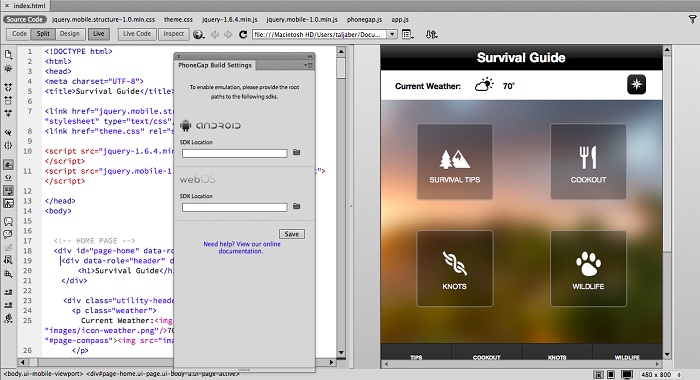700x380 pixels.
Task: Click Collapse Full Tag icon in coding toolbar
Action: 8,87
